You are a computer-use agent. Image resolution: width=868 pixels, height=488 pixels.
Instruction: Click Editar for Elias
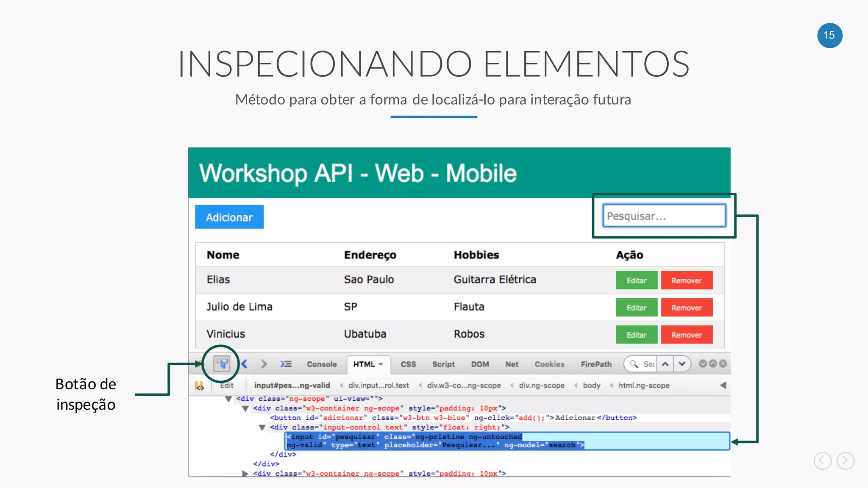[x=637, y=280]
